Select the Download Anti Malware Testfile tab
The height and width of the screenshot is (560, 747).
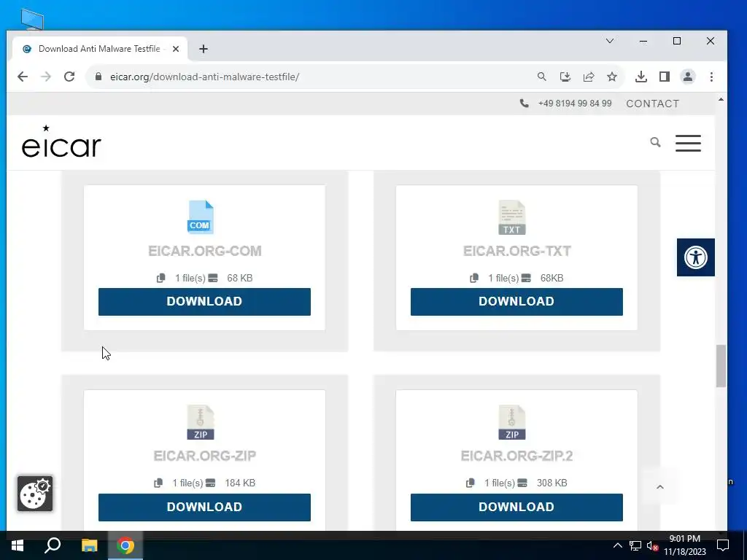98,49
